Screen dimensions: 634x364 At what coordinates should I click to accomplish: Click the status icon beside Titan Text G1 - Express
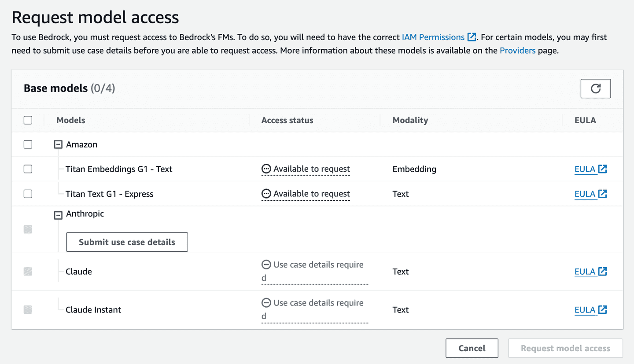tap(266, 194)
